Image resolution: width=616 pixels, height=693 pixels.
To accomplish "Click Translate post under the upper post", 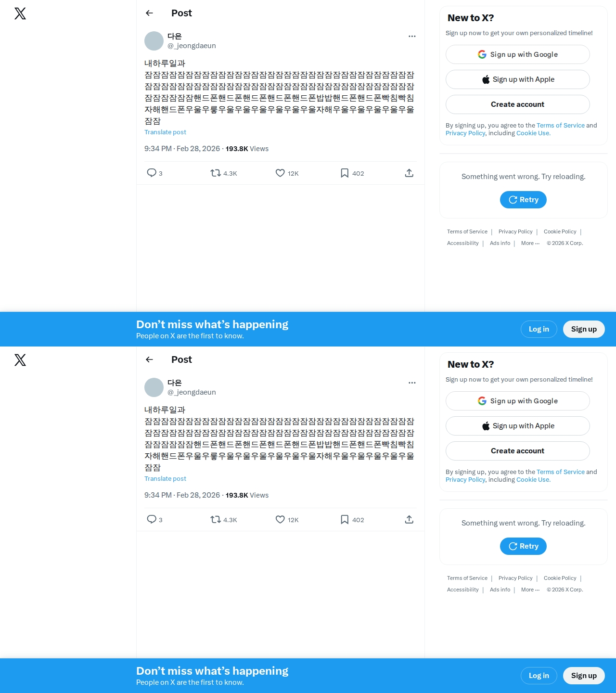I will pos(165,132).
